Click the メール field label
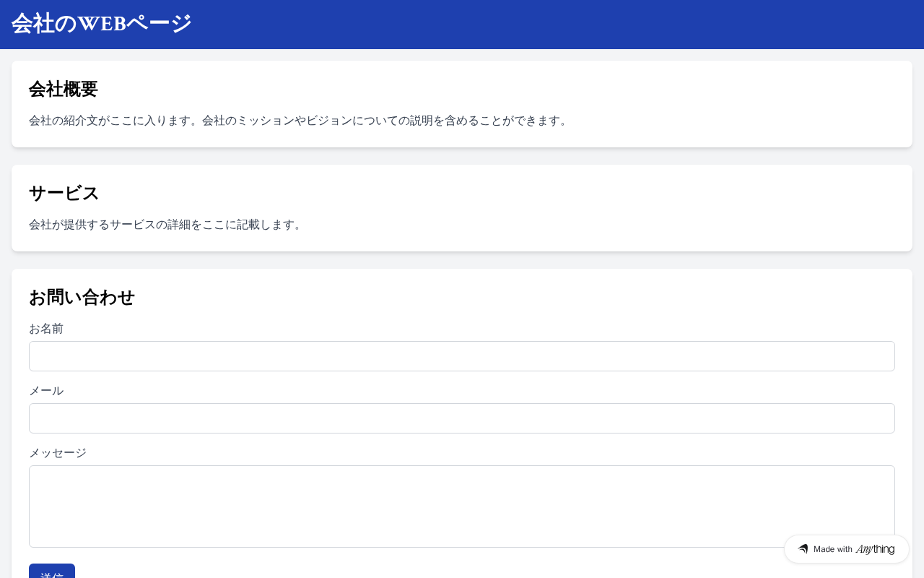The width and height of the screenshot is (924, 578). click(46, 391)
